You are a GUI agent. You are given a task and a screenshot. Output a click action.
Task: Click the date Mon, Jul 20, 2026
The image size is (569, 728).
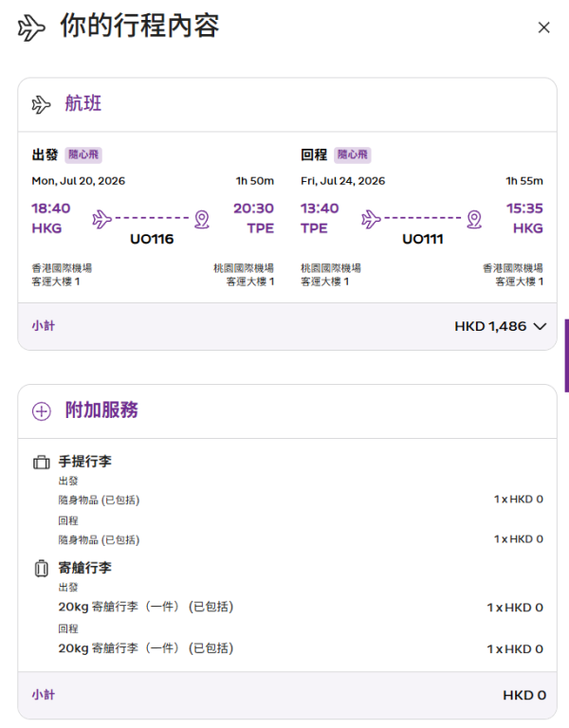(x=79, y=181)
